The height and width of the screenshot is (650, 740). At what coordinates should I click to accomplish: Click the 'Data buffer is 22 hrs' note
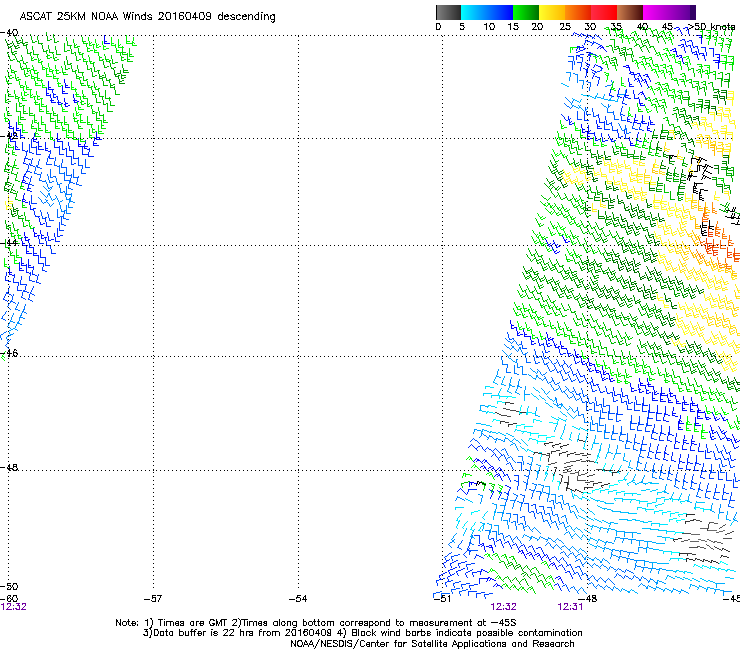[x=362, y=633]
